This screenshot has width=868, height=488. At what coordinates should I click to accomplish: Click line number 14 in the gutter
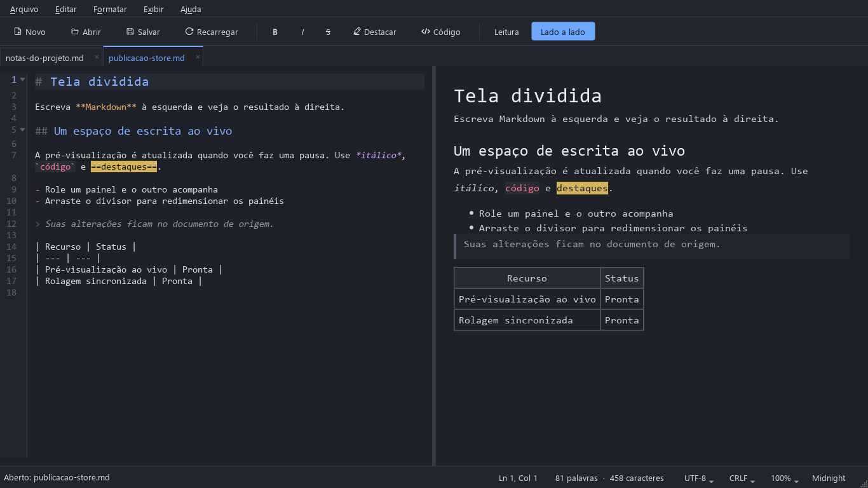[x=11, y=247]
